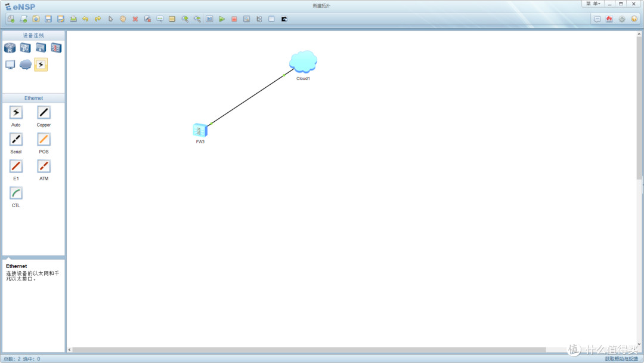Click the horizontal scrollbar of the canvas
Viewport: 644px width, 363px height.
309,350
